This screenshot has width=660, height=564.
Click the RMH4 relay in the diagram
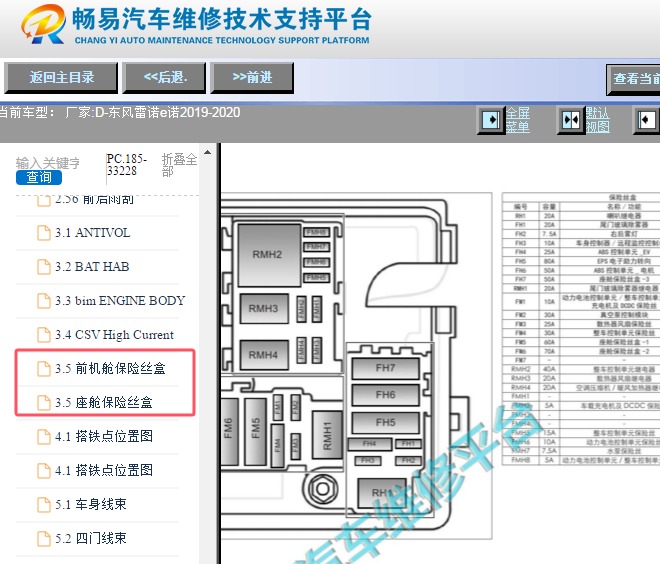[x=264, y=355]
